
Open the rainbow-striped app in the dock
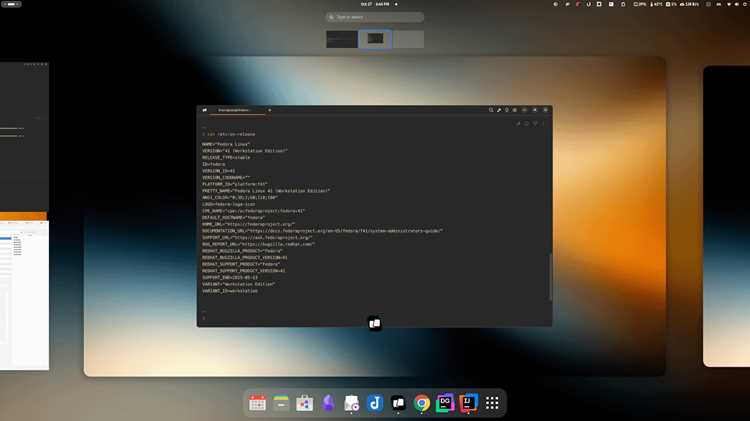tap(281, 403)
